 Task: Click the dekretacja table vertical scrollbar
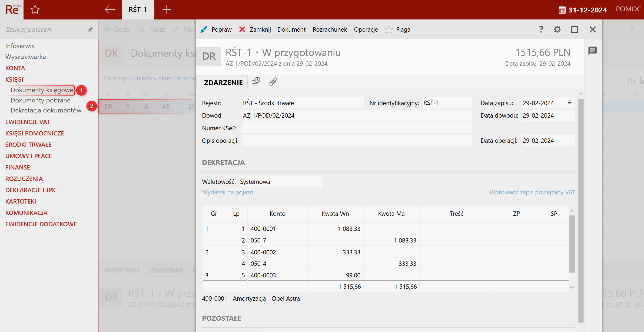point(572,243)
